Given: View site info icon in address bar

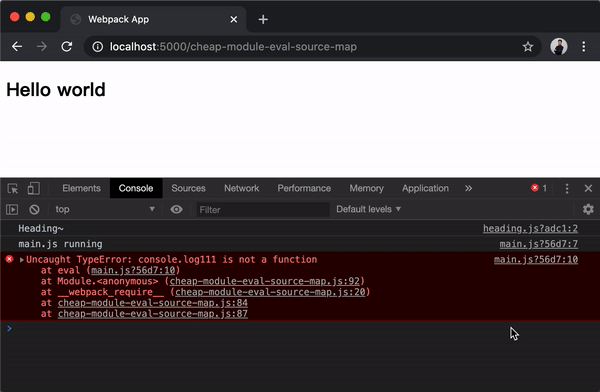Looking at the screenshot, I should 98,47.
